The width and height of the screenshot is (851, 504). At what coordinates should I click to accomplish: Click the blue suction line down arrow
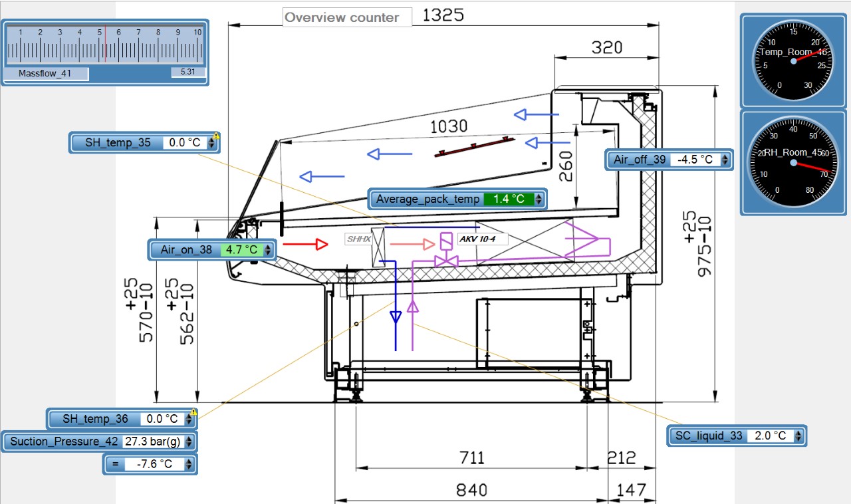[x=396, y=316]
